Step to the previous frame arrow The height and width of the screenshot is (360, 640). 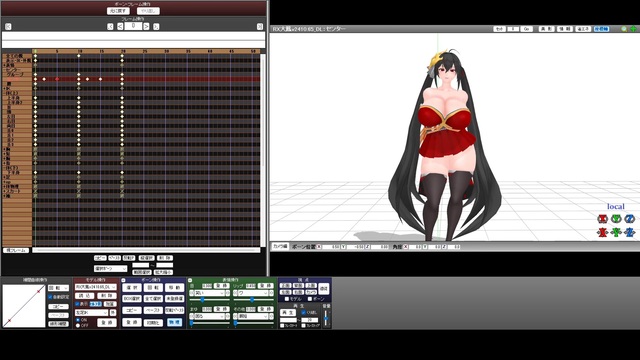[x=120, y=27]
